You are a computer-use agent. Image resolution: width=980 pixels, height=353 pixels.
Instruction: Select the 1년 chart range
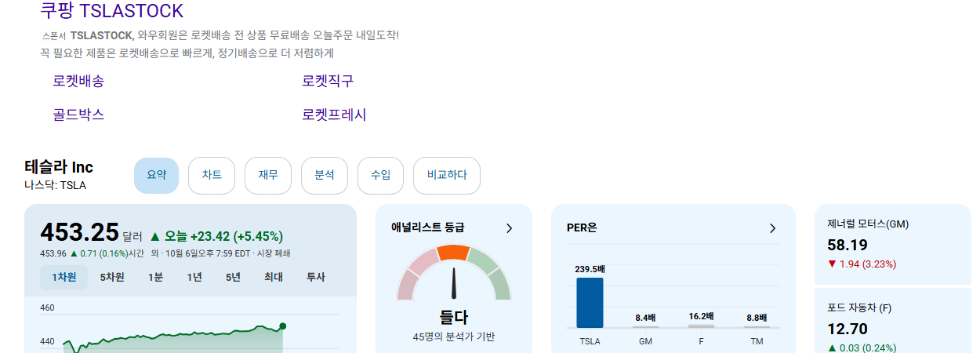pyautogui.click(x=194, y=277)
